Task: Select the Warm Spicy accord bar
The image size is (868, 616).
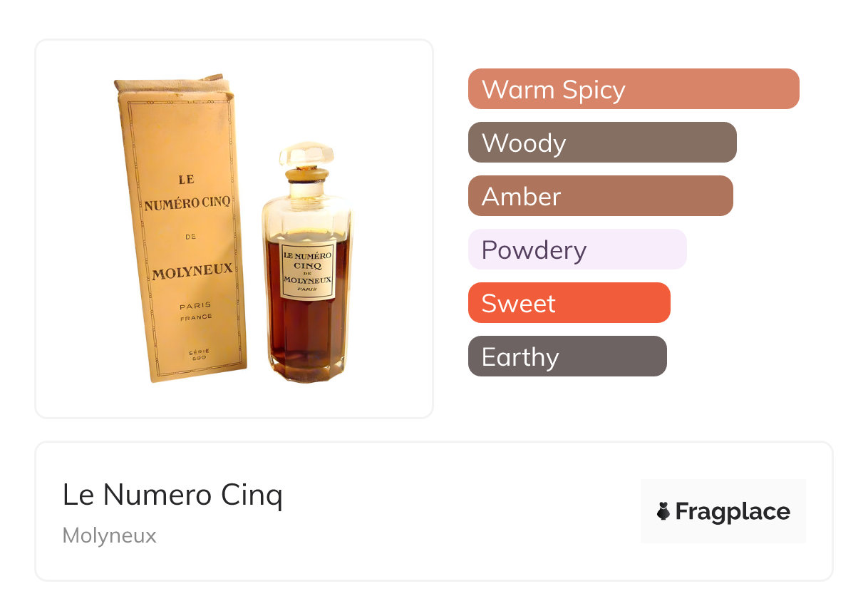Action: 634,89
